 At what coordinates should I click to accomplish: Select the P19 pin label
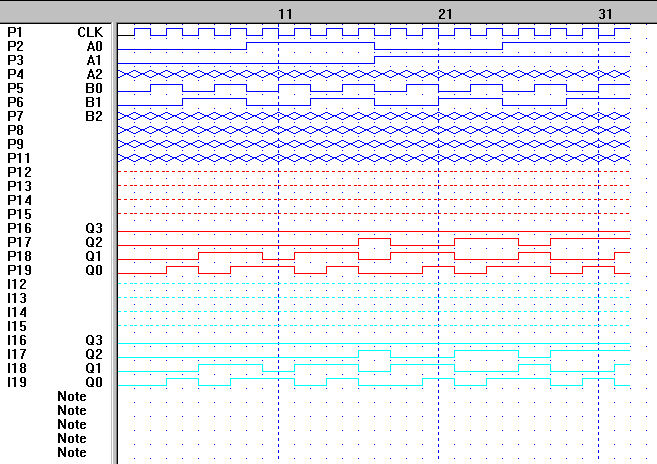pyautogui.click(x=19, y=270)
